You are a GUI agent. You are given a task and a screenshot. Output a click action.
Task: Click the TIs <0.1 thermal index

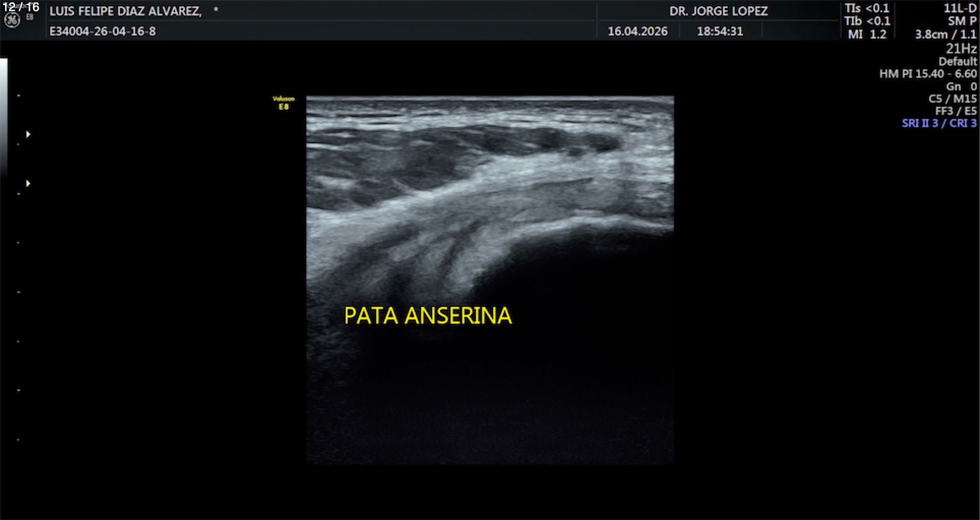pos(867,8)
